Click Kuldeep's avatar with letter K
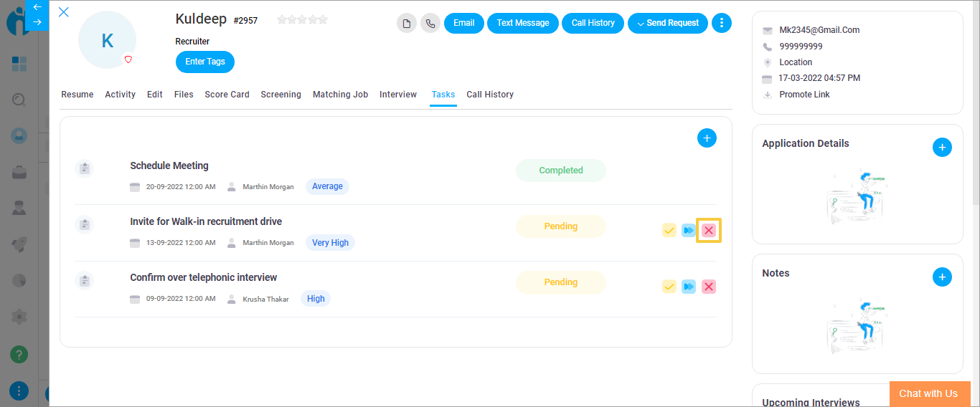This screenshot has width=980, height=407. point(108,40)
